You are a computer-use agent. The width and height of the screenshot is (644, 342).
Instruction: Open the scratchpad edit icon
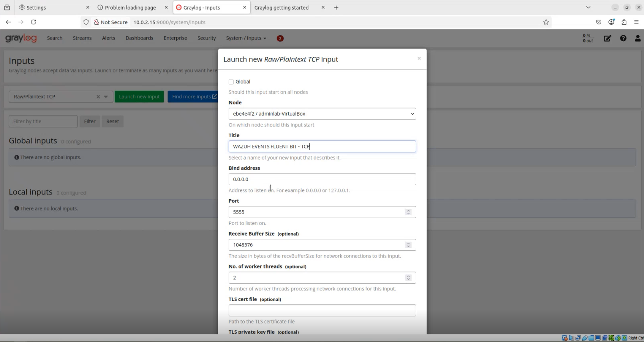pyautogui.click(x=608, y=38)
